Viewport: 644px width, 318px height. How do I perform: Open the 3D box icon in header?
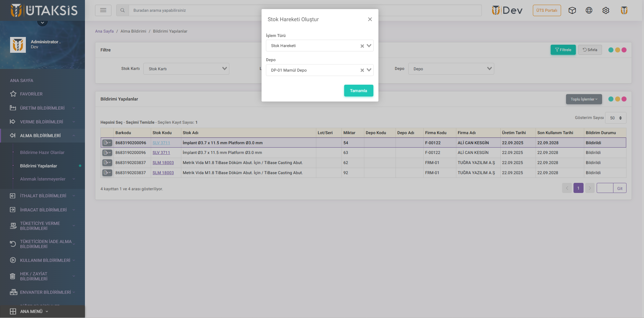(x=572, y=10)
